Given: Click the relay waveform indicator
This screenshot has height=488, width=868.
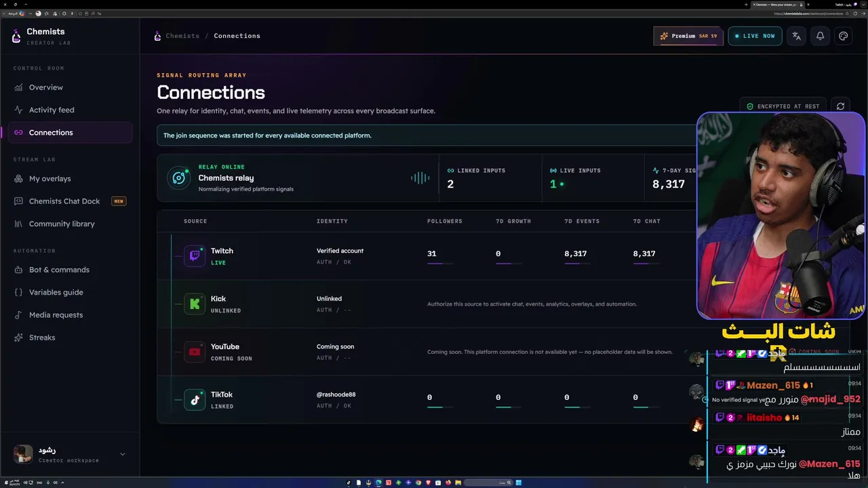Looking at the screenshot, I should pos(420,178).
